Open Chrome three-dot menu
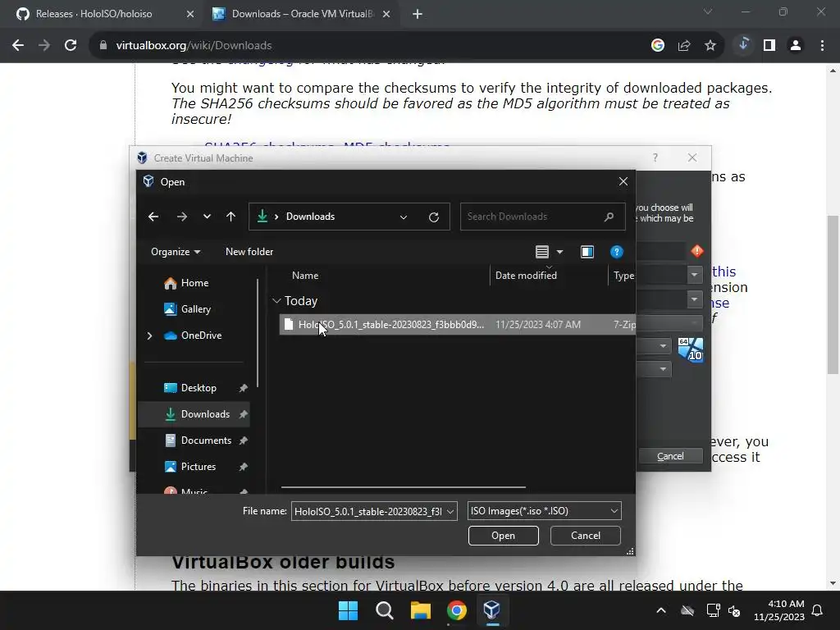This screenshot has height=630, width=840. tap(822, 46)
